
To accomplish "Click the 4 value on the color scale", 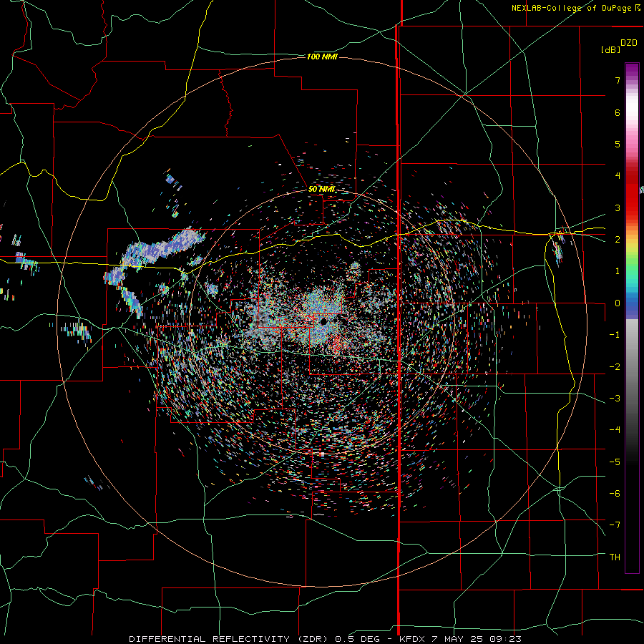I will (x=618, y=176).
